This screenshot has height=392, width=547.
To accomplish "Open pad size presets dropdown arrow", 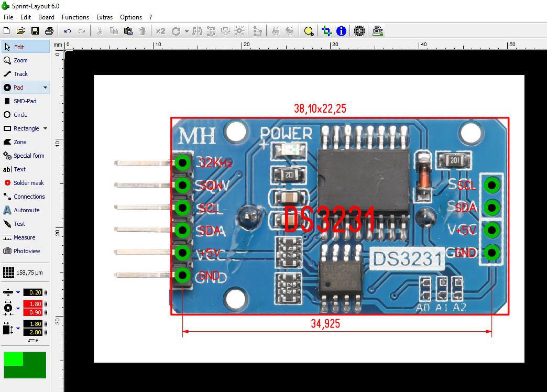I will (x=18, y=309).
